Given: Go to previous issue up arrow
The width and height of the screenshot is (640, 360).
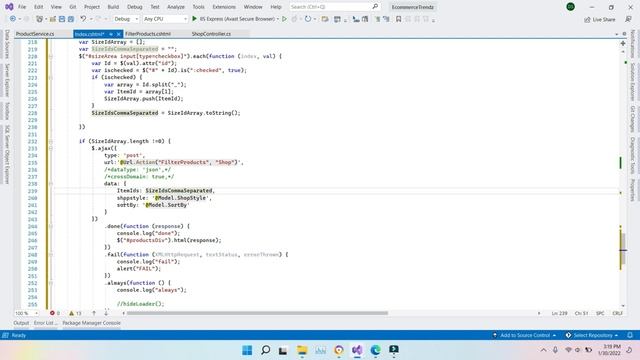Looking at the screenshot, I should click(94, 313).
